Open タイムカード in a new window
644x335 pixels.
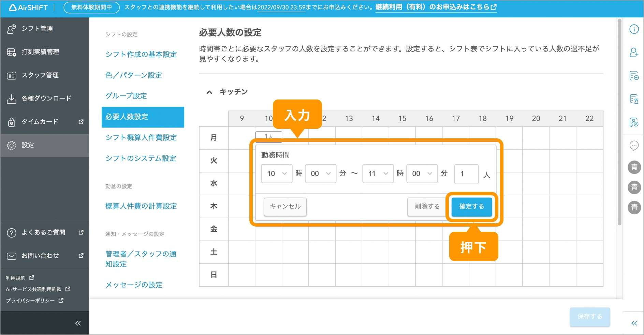coord(38,121)
